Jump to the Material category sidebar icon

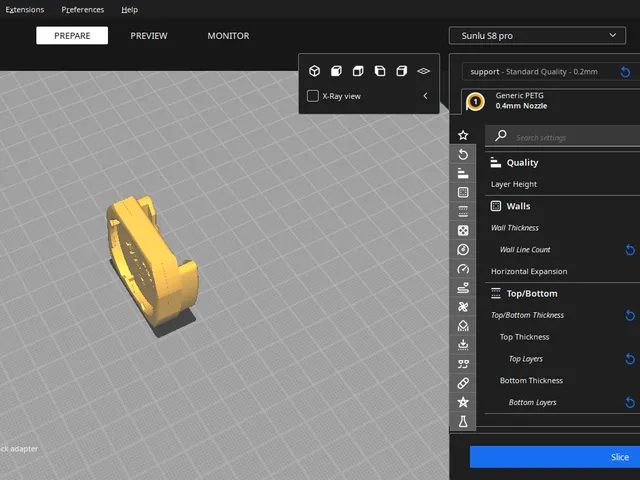[x=463, y=249]
